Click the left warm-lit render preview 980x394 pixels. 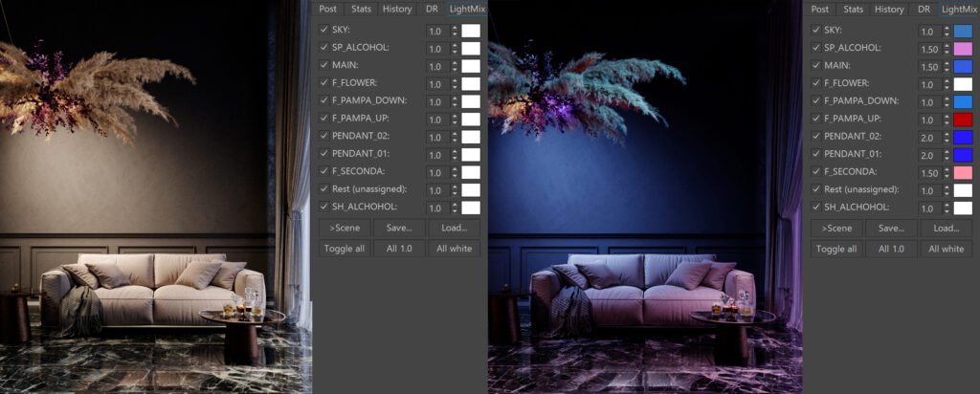[x=156, y=197]
